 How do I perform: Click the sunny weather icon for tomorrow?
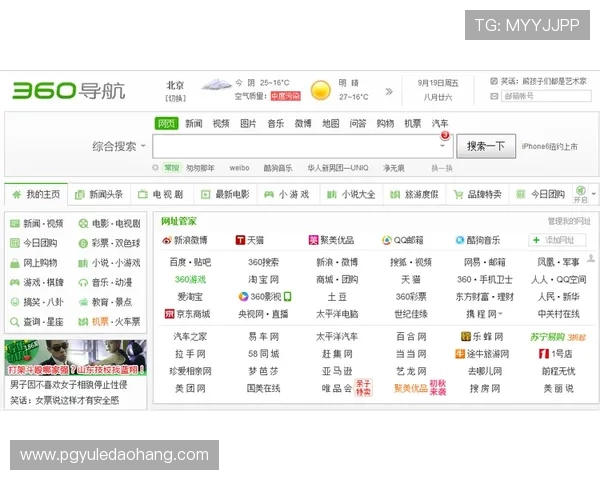[x=321, y=90]
